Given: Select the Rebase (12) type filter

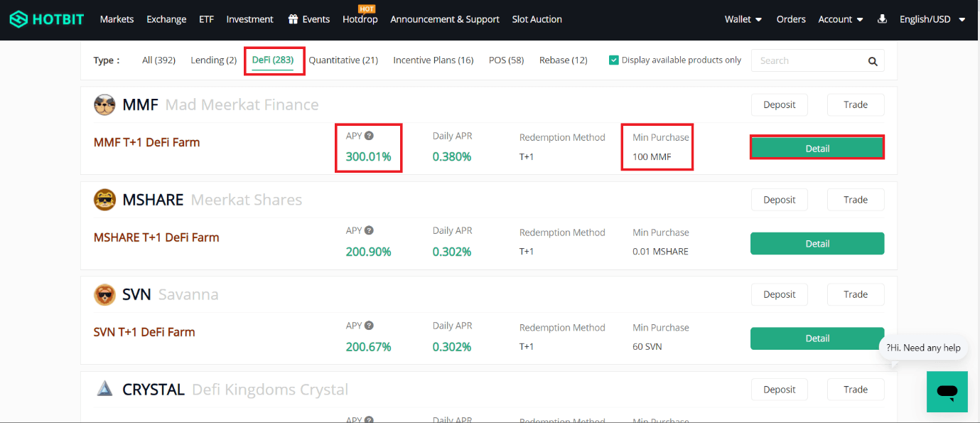Looking at the screenshot, I should (x=564, y=60).
